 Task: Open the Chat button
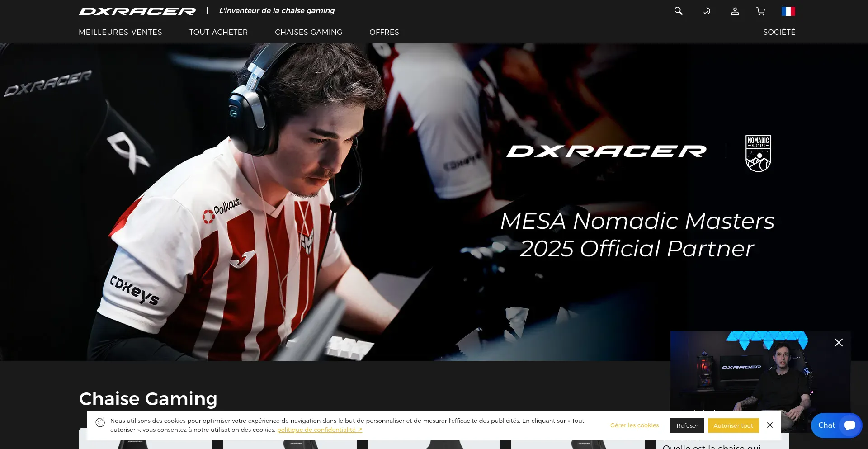pyautogui.click(x=836, y=425)
